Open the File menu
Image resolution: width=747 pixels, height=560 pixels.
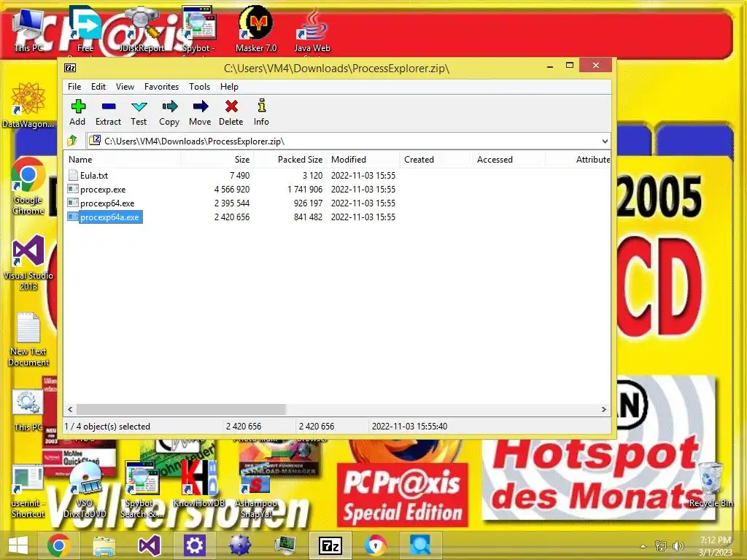point(74,87)
